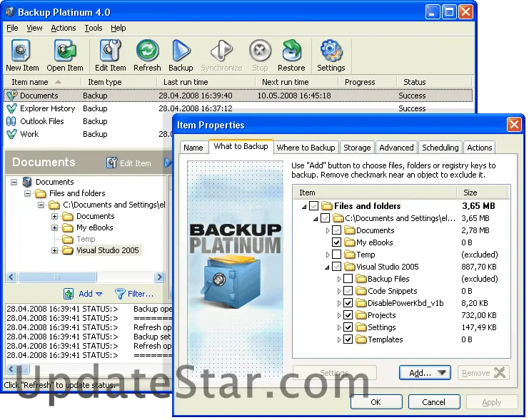The width and height of the screenshot is (529, 420).
Task: Click the Filter funnel icon
Action: pyautogui.click(x=120, y=294)
